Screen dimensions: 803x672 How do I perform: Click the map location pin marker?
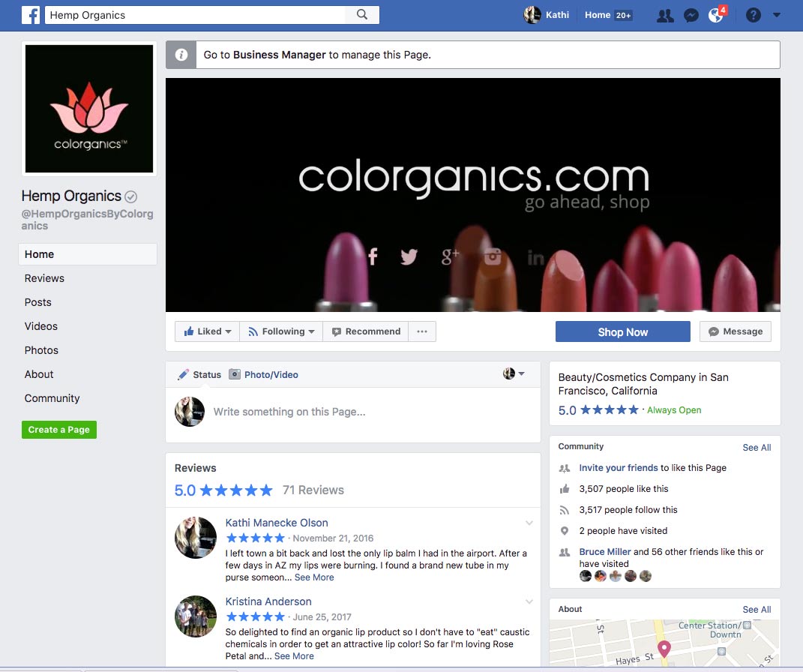click(664, 649)
